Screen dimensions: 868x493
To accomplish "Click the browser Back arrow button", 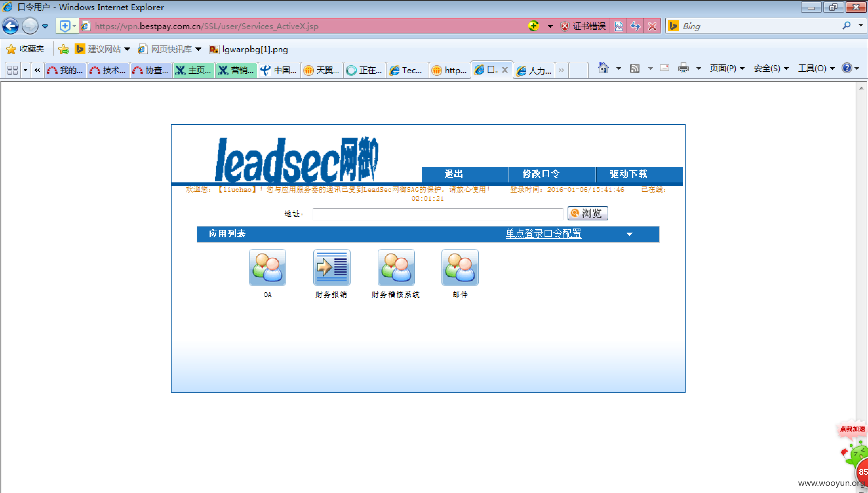I will pos(11,26).
